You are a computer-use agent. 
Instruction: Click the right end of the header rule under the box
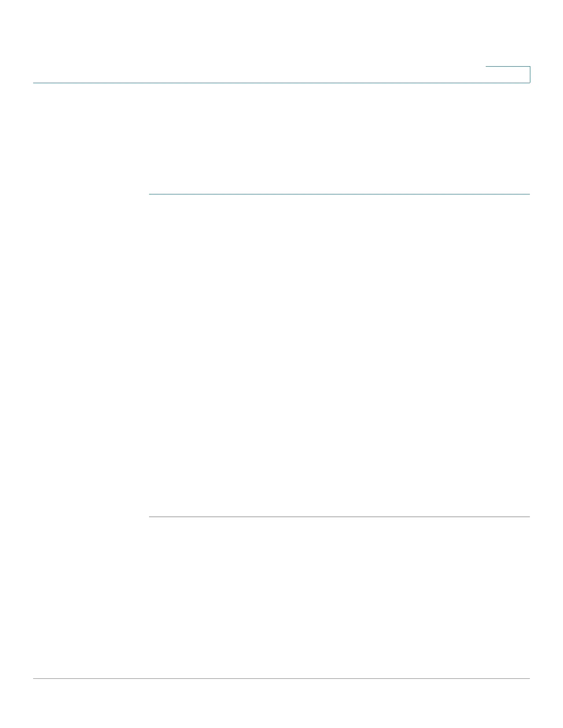(x=528, y=83)
